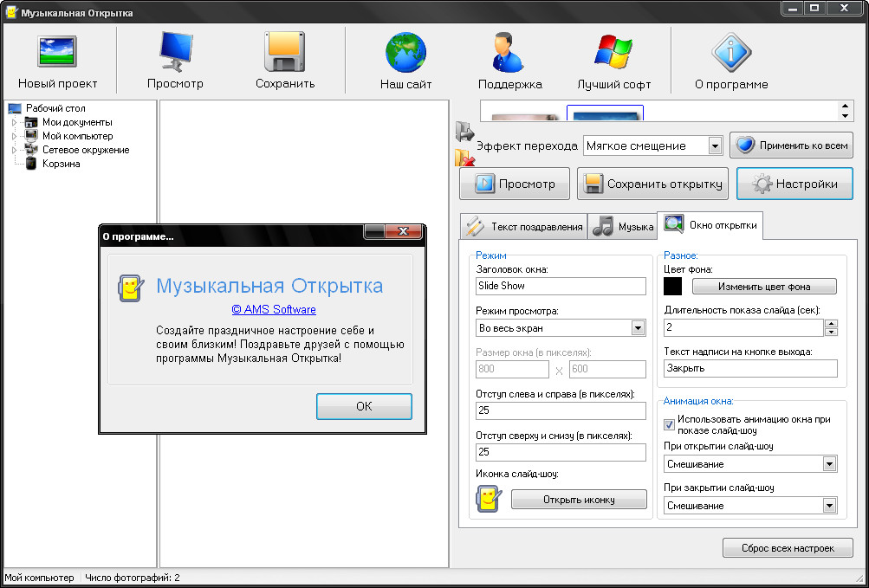Open the © AMS Software link
Image resolution: width=869 pixels, height=588 pixels.
pos(274,309)
